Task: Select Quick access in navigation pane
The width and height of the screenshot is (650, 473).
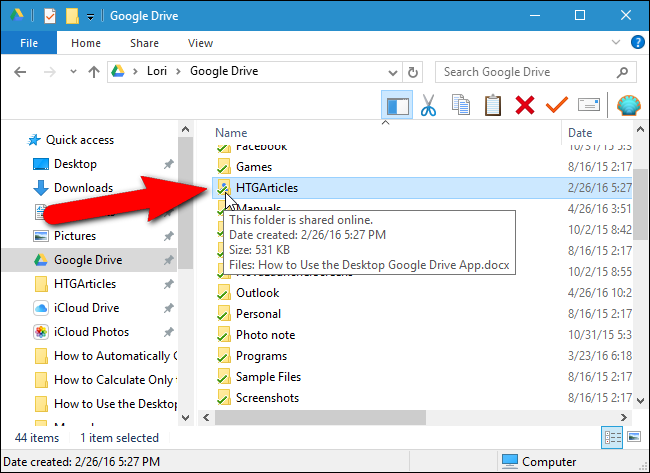Action: [80, 140]
